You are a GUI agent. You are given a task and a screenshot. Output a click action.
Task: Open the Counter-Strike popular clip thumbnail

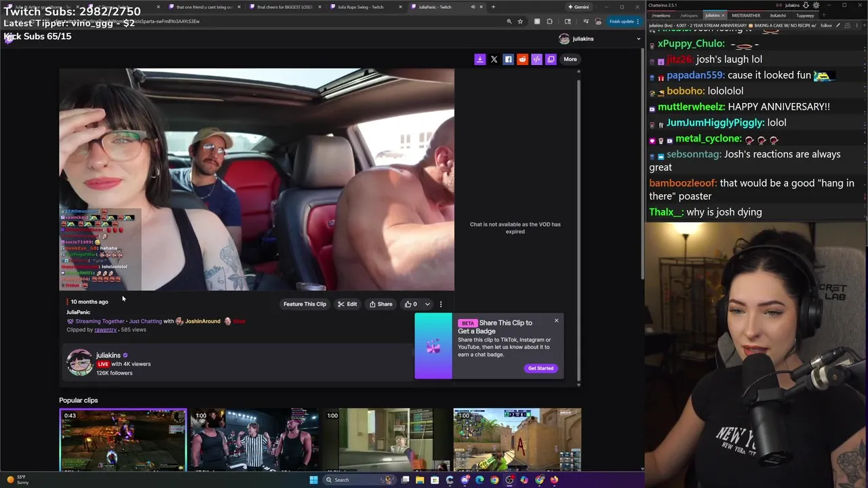coord(517,440)
